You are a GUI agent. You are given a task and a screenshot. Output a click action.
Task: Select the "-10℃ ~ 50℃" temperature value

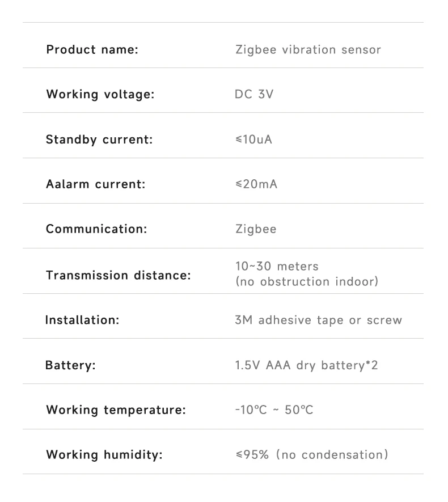pyautogui.click(x=274, y=410)
